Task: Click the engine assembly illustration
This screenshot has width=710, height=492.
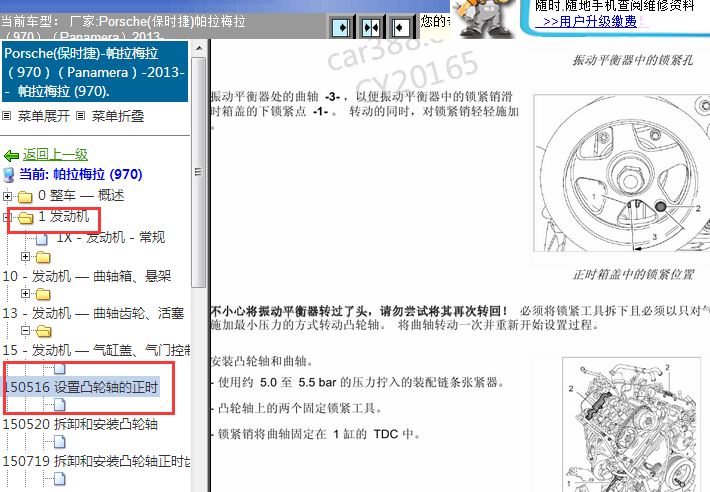Action: tap(630, 425)
